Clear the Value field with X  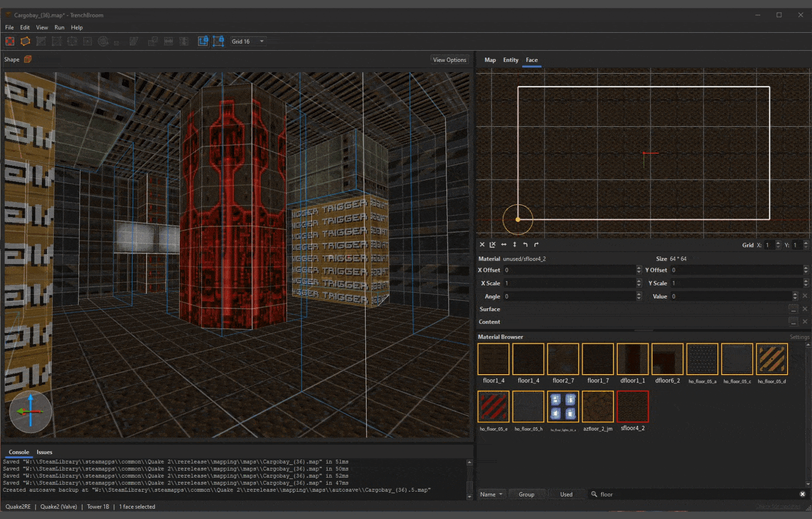[805, 296]
